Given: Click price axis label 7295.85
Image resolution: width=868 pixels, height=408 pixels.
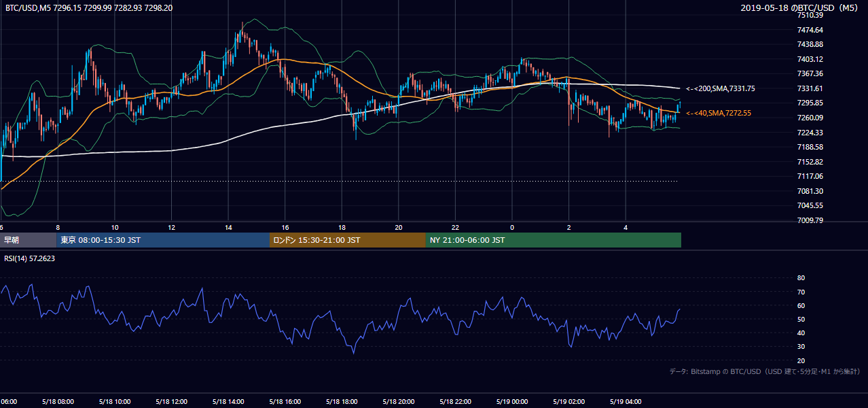Looking at the screenshot, I should point(810,103).
